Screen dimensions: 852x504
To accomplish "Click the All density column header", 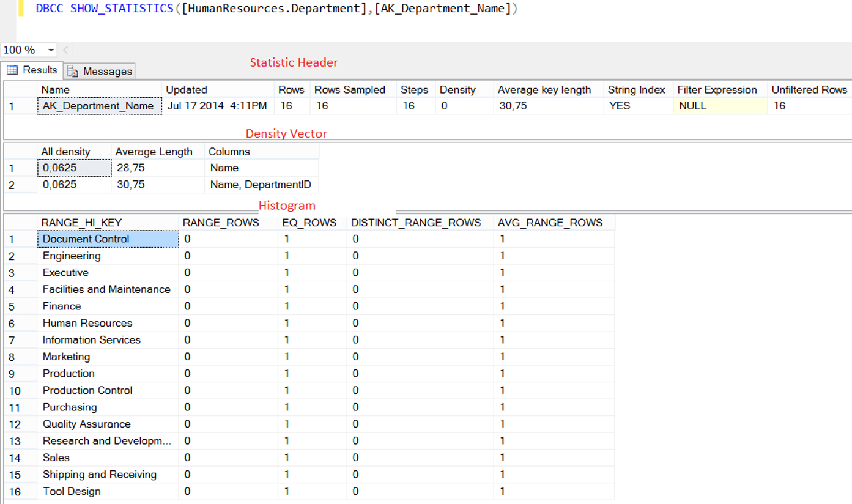I will tap(74, 152).
